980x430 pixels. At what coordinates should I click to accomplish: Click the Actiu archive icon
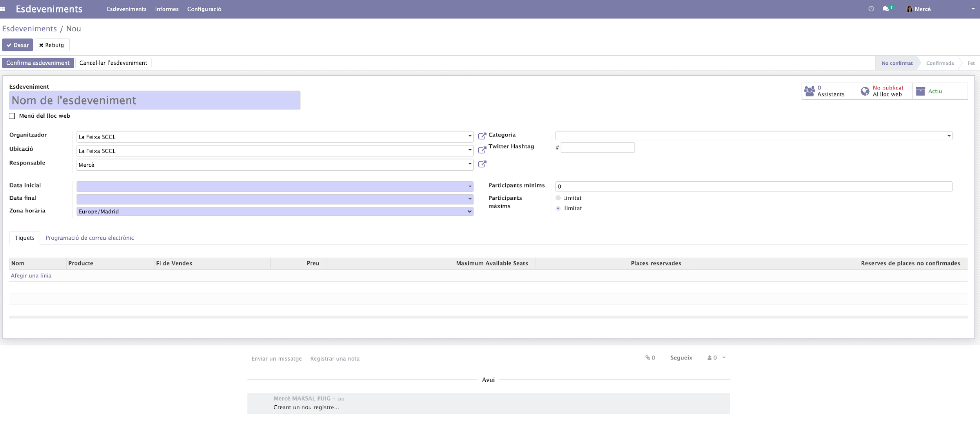pos(920,91)
